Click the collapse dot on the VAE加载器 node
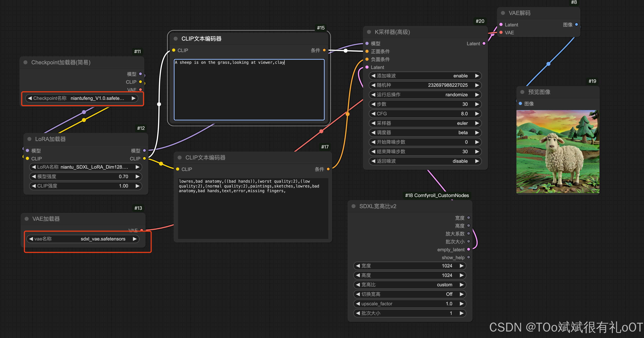 pos(27,219)
